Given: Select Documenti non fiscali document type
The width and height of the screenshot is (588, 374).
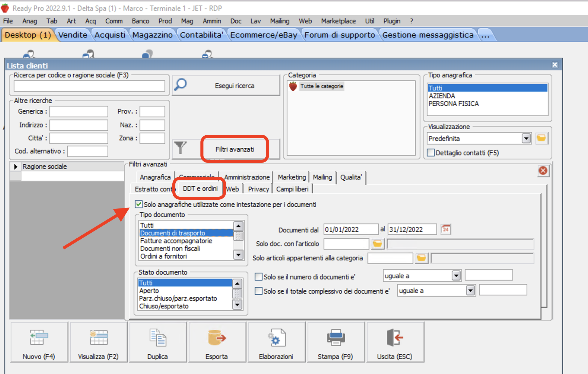Looking at the screenshot, I should coord(186,248).
